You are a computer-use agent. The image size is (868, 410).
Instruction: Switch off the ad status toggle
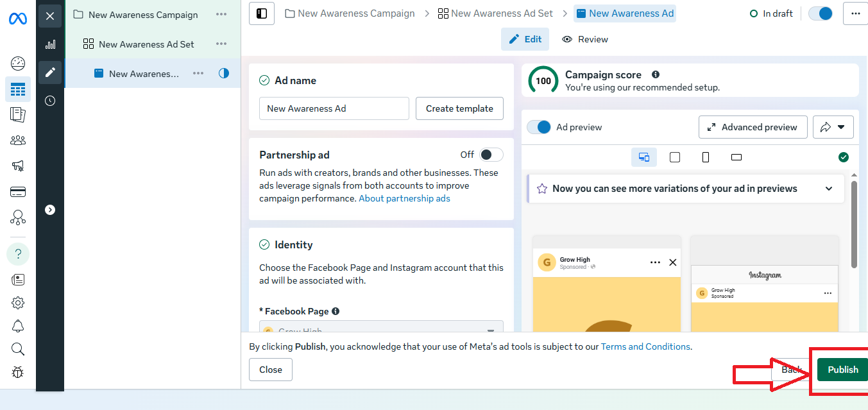click(820, 13)
